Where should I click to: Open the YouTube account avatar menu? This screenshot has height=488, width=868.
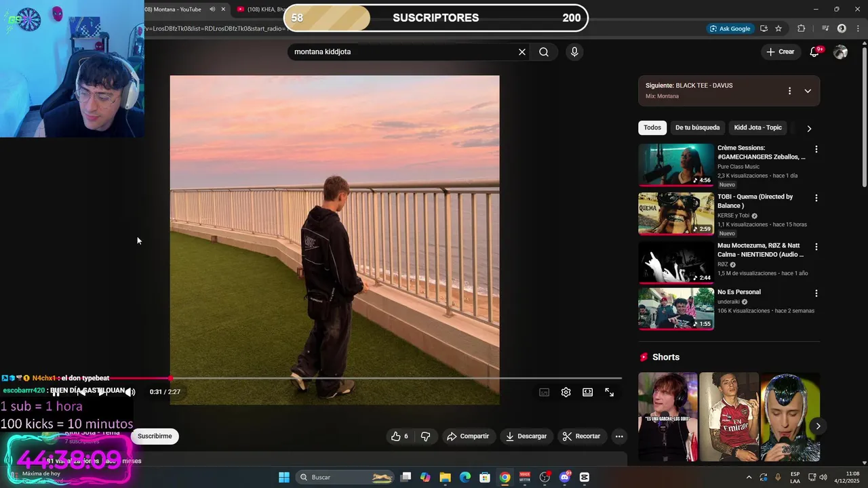coord(840,52)
